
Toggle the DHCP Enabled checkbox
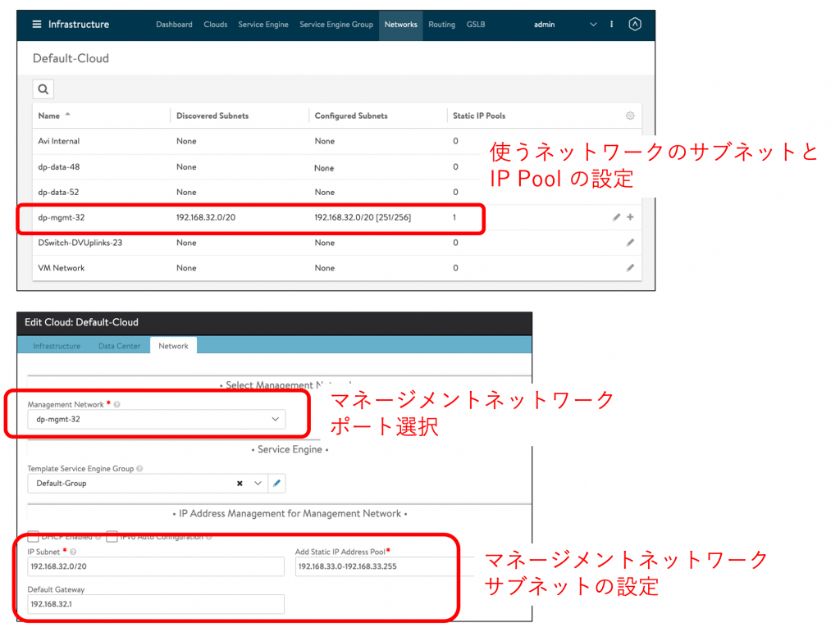pyautogui.click(x=33, y=536)
